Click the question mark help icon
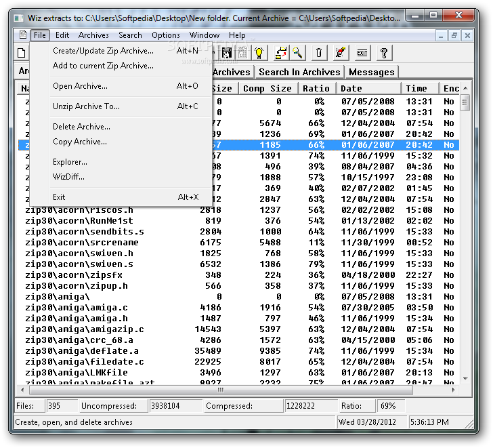Image resolution: width=493 pixels, height=448 pixels. [384, 53]
